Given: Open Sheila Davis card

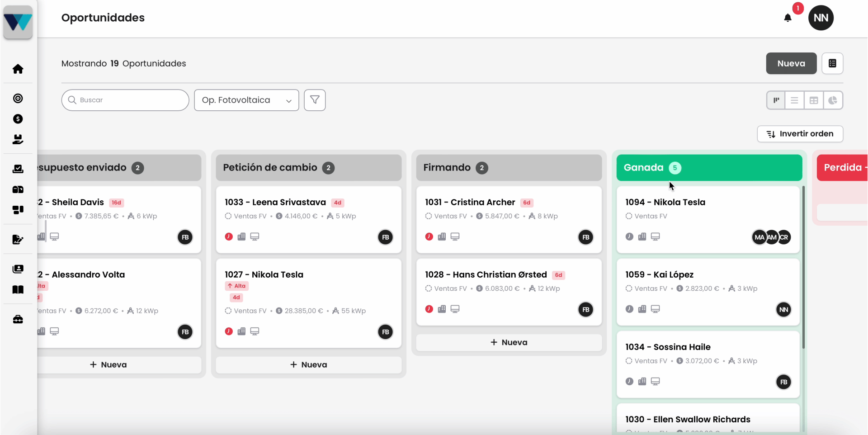Looking at the screenshot, I should [119, 220].
